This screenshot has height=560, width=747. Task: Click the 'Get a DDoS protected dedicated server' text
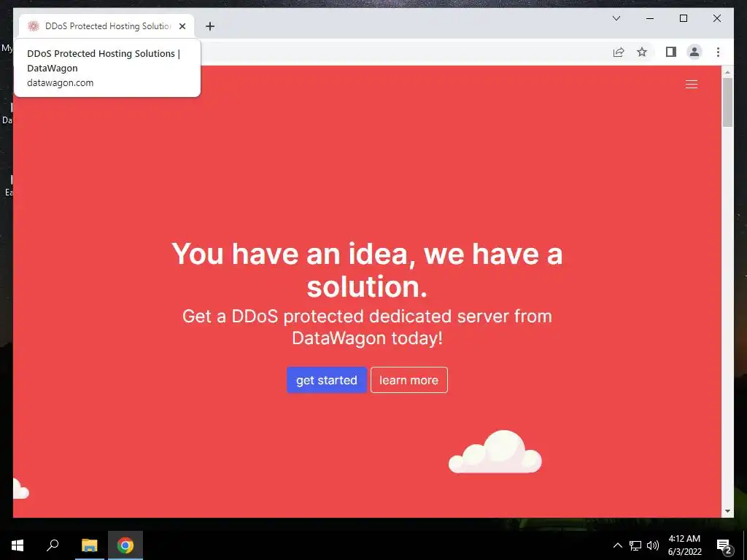click(367, 327)
